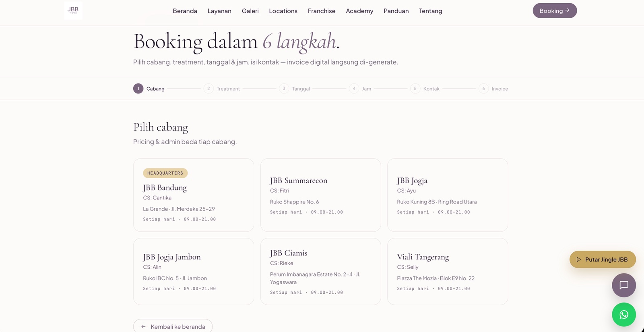Choose the JBB Ciamis branch card
Screen dimensions: 644x332
click(x=320, y=272)
